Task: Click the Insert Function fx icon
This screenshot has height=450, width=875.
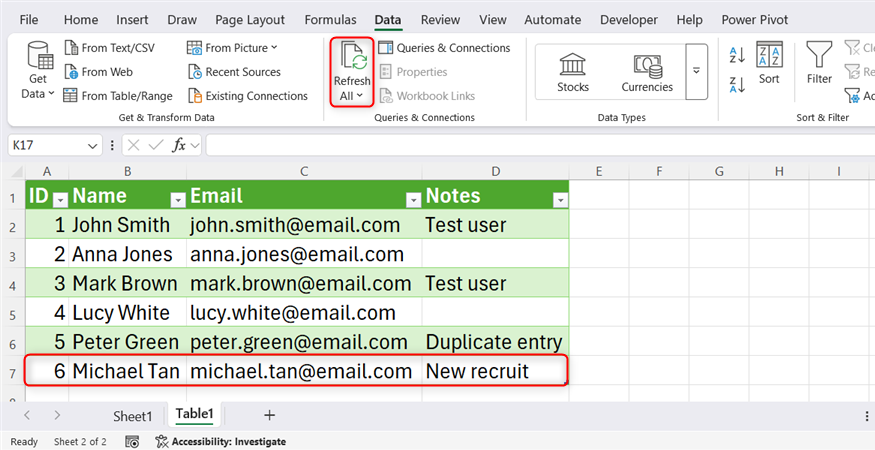Action: point(179,146)
